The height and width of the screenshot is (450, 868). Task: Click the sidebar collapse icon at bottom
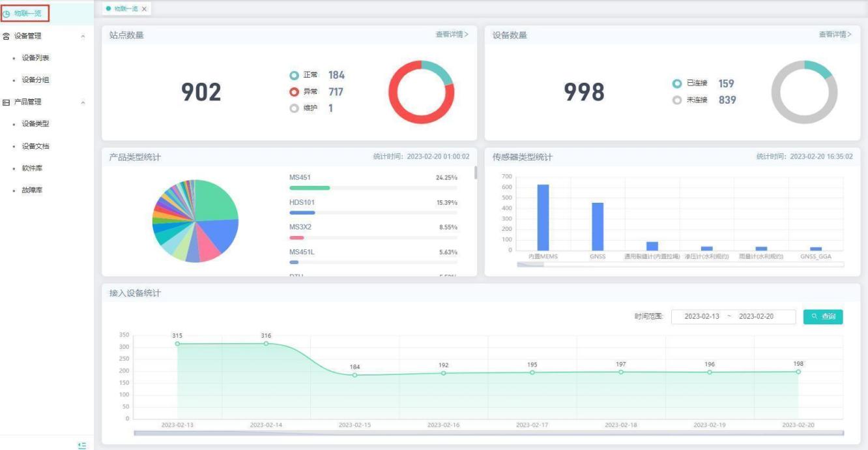(x=81, y=445)
